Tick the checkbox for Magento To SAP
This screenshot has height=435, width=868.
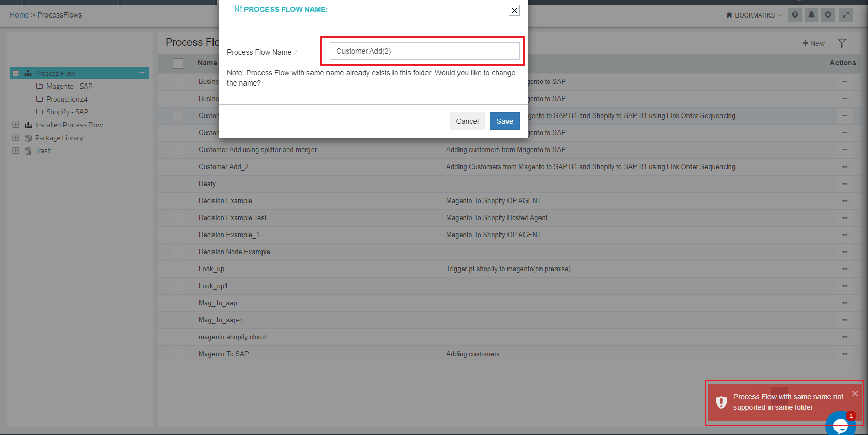pyautogui.click(x=178, y=354)
